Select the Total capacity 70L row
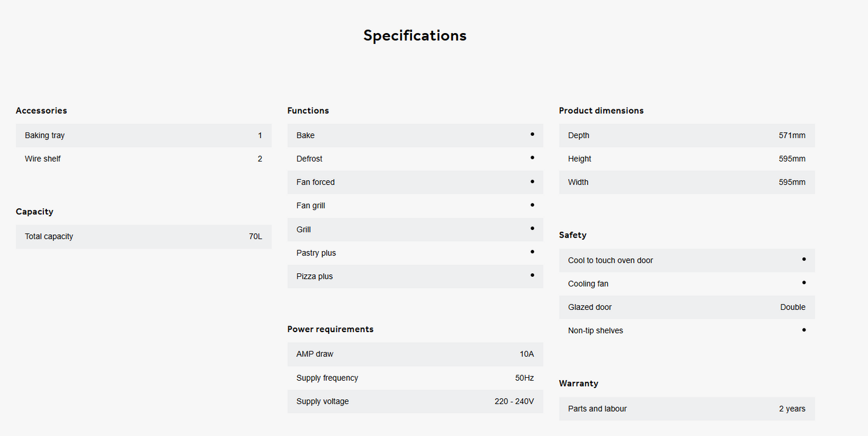 pyautogui.click(x=144, y=237)
